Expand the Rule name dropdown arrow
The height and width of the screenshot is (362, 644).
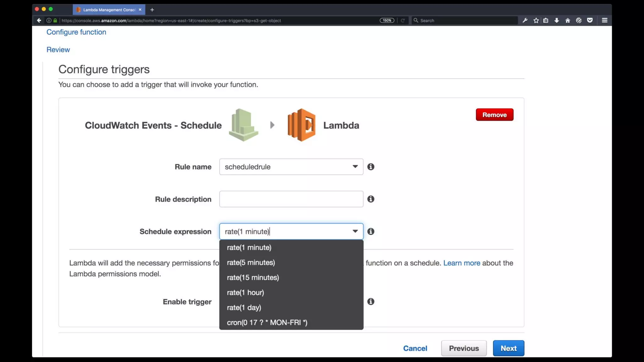pyautogui.click(x=355, y=167)
